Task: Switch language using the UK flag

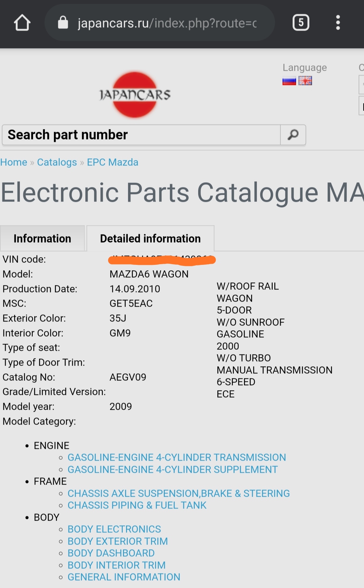Action: [305, 81]
